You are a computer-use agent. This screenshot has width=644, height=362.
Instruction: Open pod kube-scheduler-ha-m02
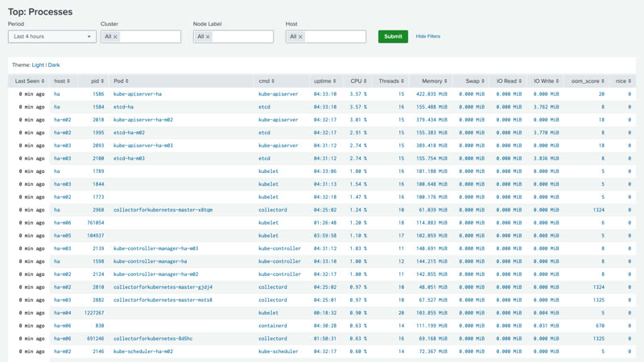[x=143, y=352]
